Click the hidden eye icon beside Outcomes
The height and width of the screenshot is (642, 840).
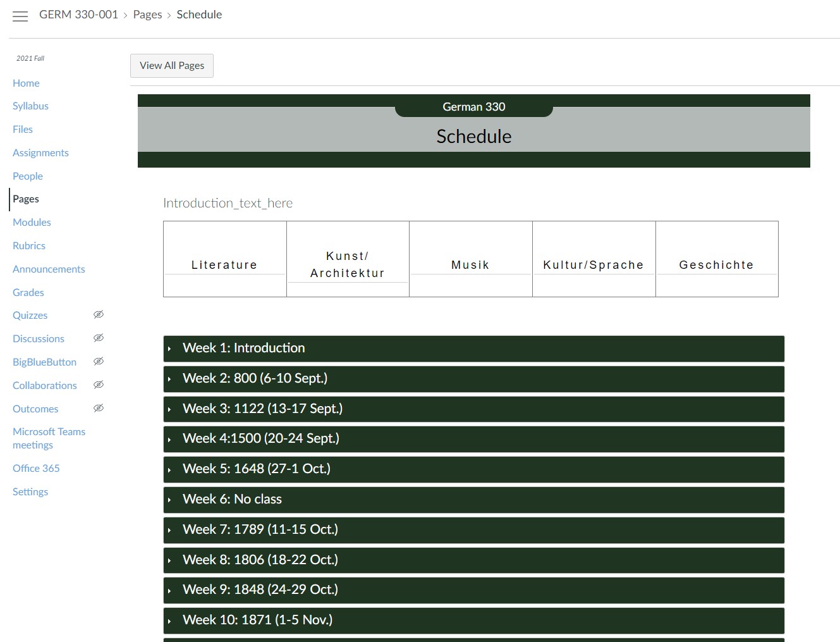[99, 409]
